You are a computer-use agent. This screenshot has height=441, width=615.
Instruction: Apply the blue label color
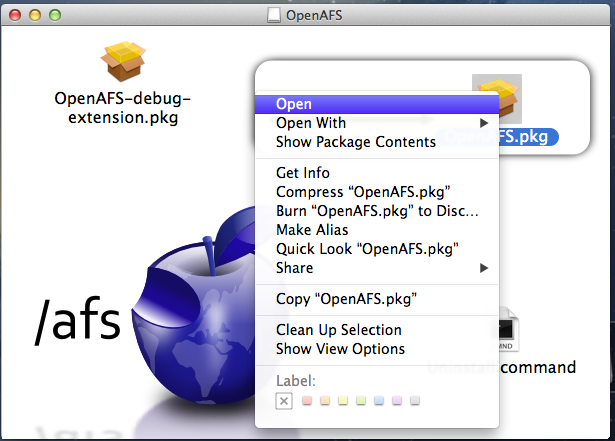[379, 401]
